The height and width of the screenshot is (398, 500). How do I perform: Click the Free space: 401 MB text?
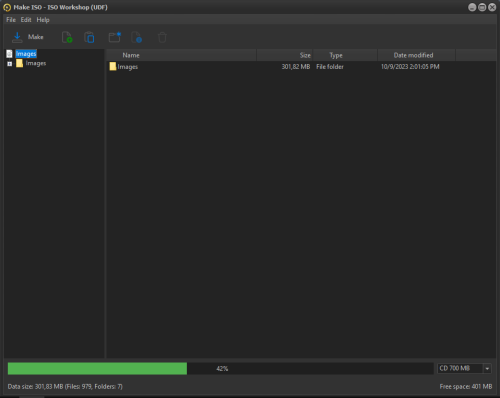pyautogui.click(x=466, y=387)
